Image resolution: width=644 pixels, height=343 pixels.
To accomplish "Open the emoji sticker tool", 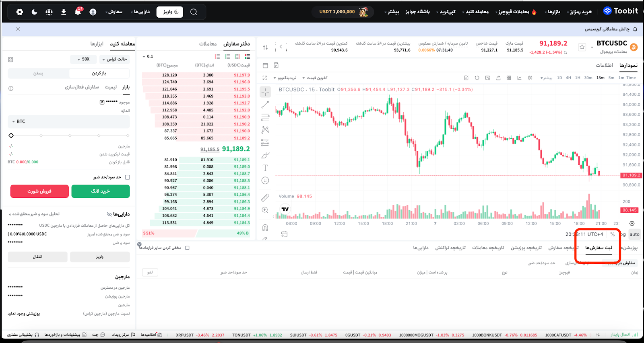I will click(265, 181).
